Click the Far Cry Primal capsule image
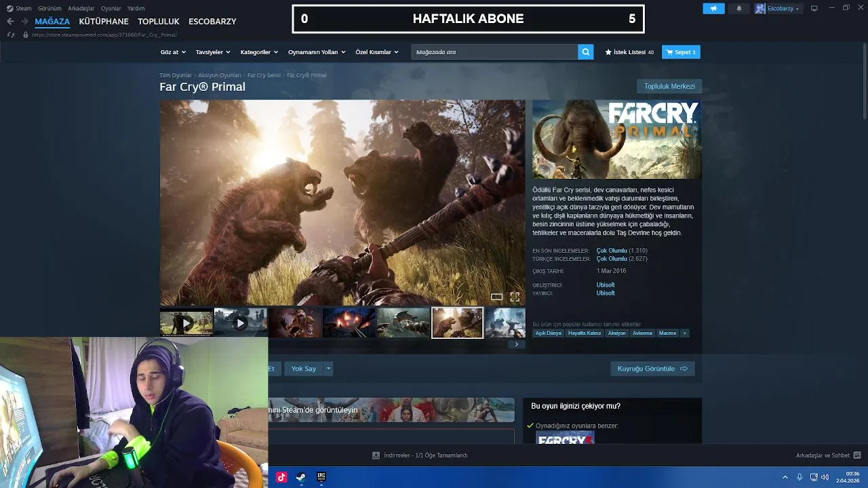 point(616,140)
